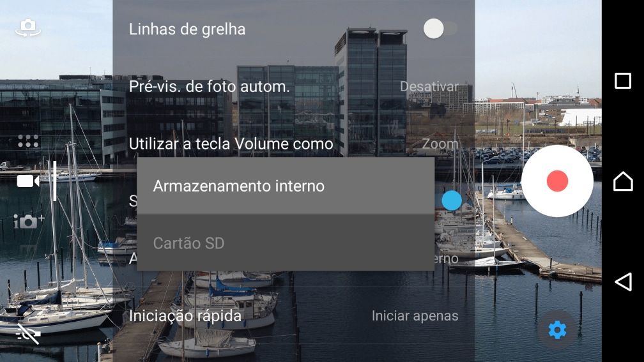The width and height of the screenshot is (644, 362).
Task: Open the blue settings gear icon
Action: (x=557, y=330)
